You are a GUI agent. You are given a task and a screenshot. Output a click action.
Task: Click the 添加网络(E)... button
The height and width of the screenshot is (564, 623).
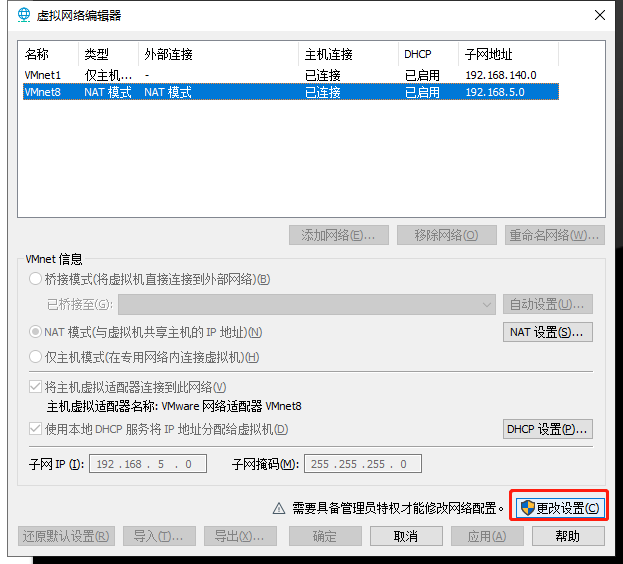coord(339,235)
